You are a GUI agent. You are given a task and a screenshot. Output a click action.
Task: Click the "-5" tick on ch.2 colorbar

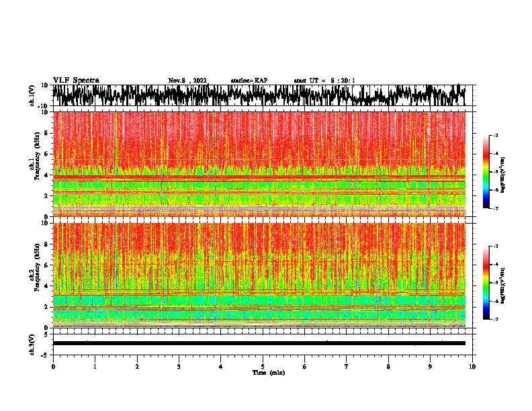tap(496, 283)
